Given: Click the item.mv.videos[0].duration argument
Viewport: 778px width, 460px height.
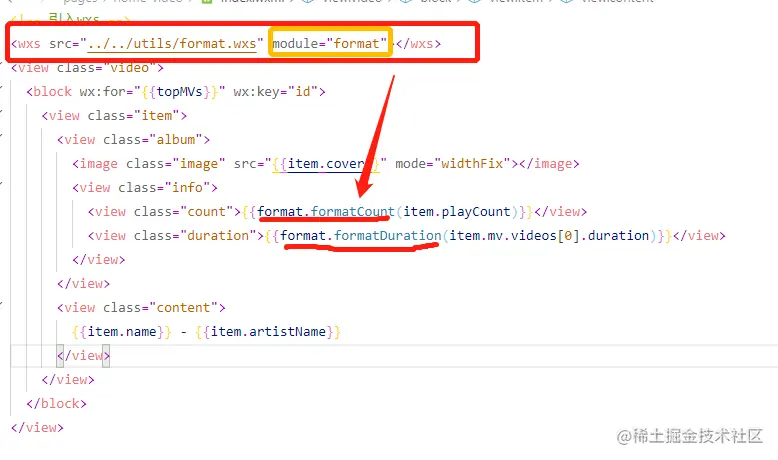Looking at the screenshot, I should [x=549, y=236].
